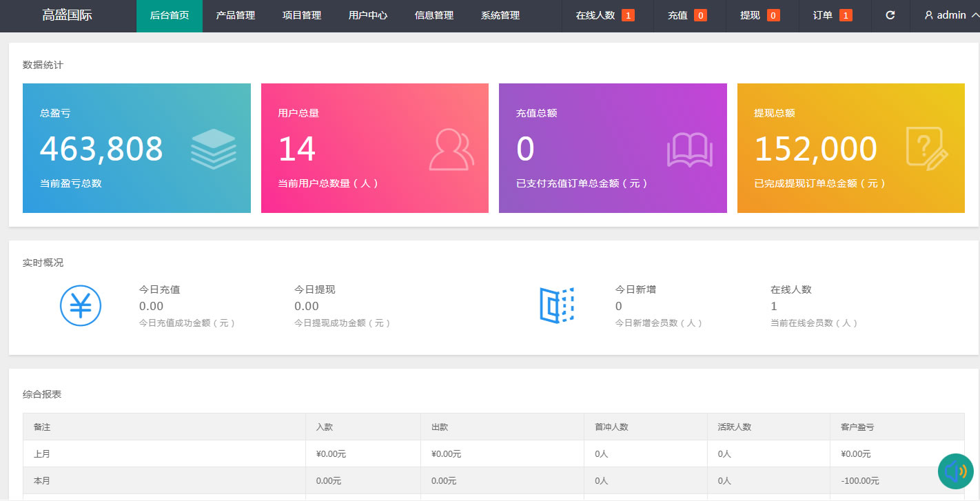Click the question note icon on 提现总额 card
This screenshot has width=980, height=501.
point(927,149)
